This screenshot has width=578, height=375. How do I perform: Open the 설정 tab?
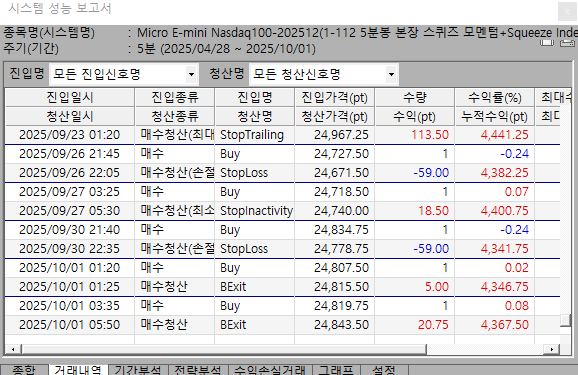click(x=384, y=370)
